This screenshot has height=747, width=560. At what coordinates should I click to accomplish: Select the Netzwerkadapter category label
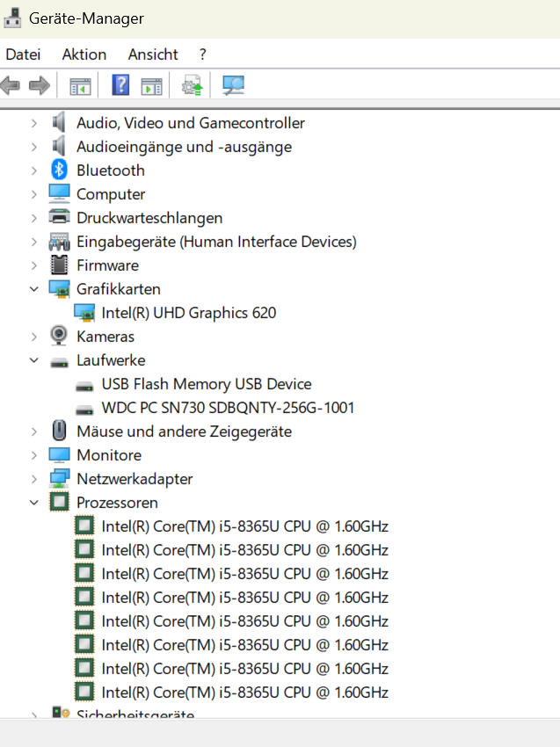click(135, 479)
